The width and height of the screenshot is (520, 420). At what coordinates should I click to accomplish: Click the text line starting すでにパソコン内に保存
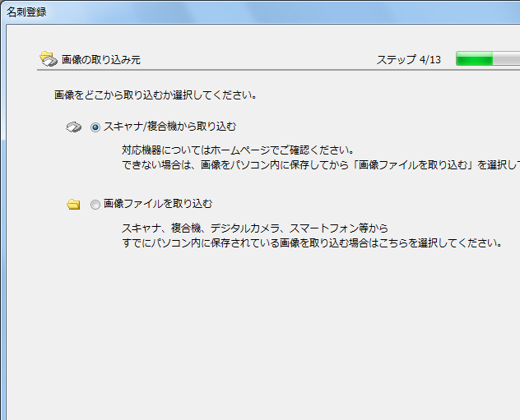[312, 243]
